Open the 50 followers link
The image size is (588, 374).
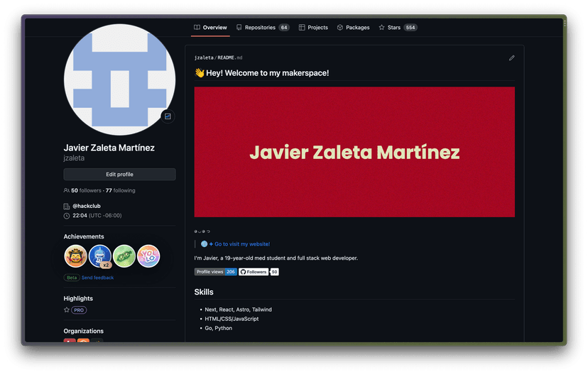86,191
